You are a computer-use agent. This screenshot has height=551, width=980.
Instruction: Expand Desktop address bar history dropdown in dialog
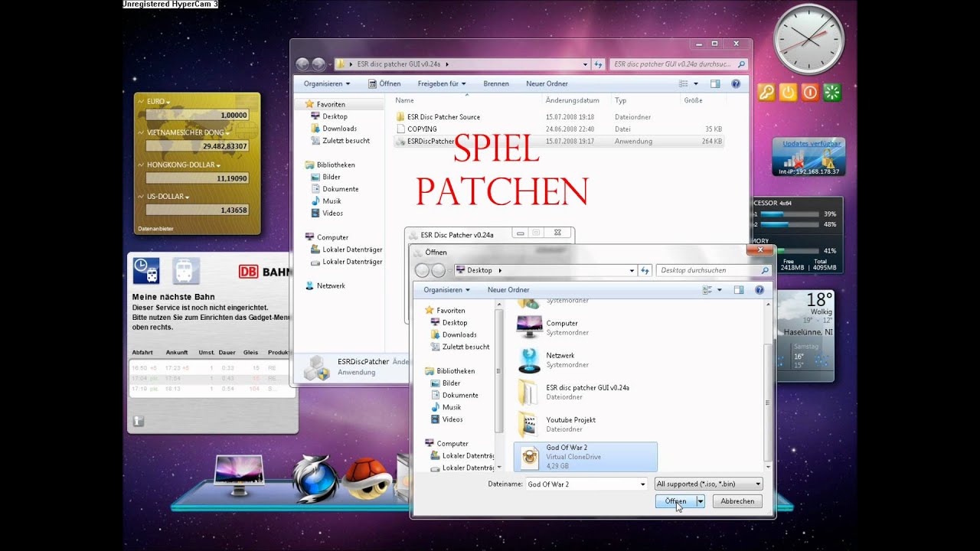[x=632, y=270]
